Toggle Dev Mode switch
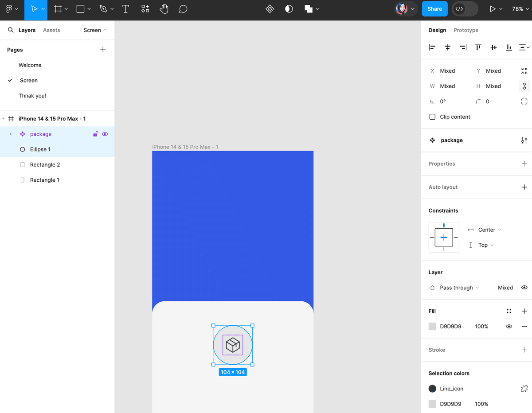The image size is (532, 413). pos(465,9)
